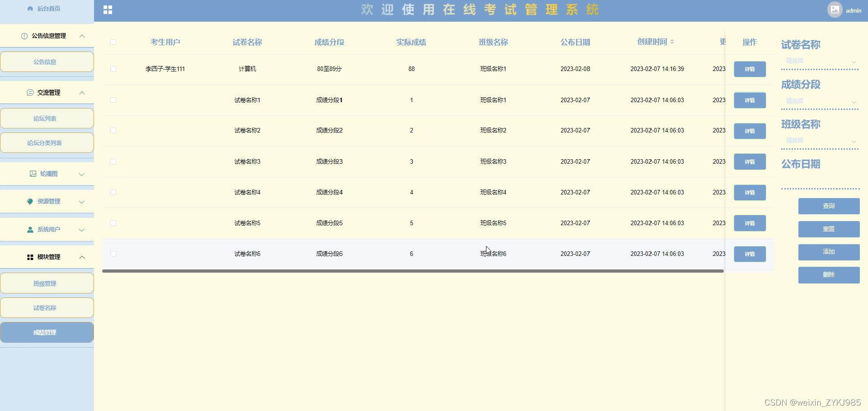Image resolution: width=868 pixels, height=411 pixels.
Task: Select the active 成绩管理 sidebar item
Action: pos(47,332)
